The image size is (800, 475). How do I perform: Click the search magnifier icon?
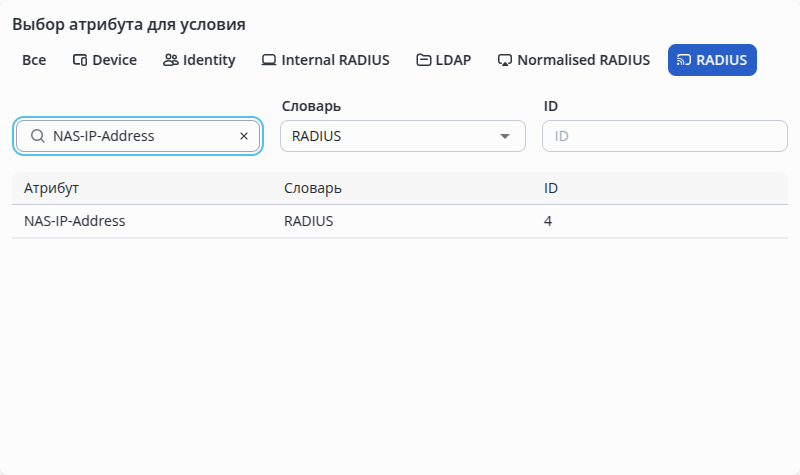tap(37, 136)
